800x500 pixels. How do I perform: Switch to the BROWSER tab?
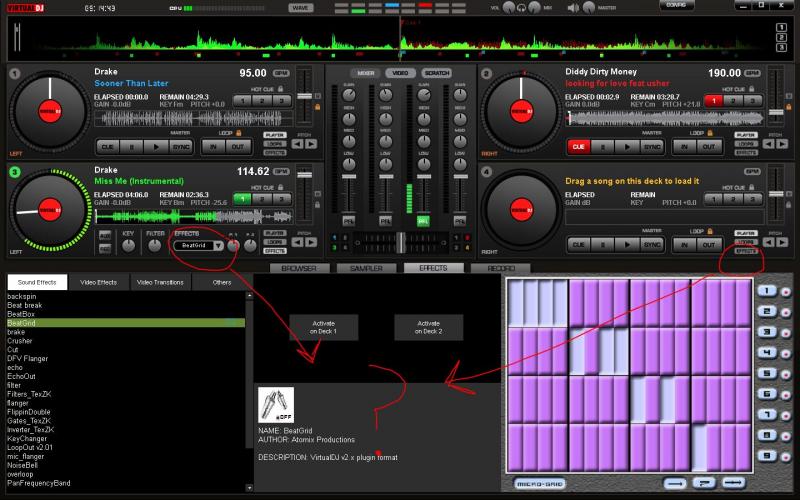[x=297, y=268]
